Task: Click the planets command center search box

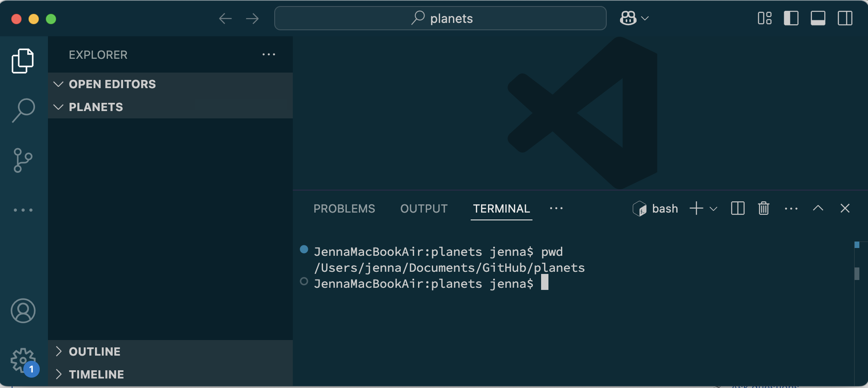Action: point(440,18)
